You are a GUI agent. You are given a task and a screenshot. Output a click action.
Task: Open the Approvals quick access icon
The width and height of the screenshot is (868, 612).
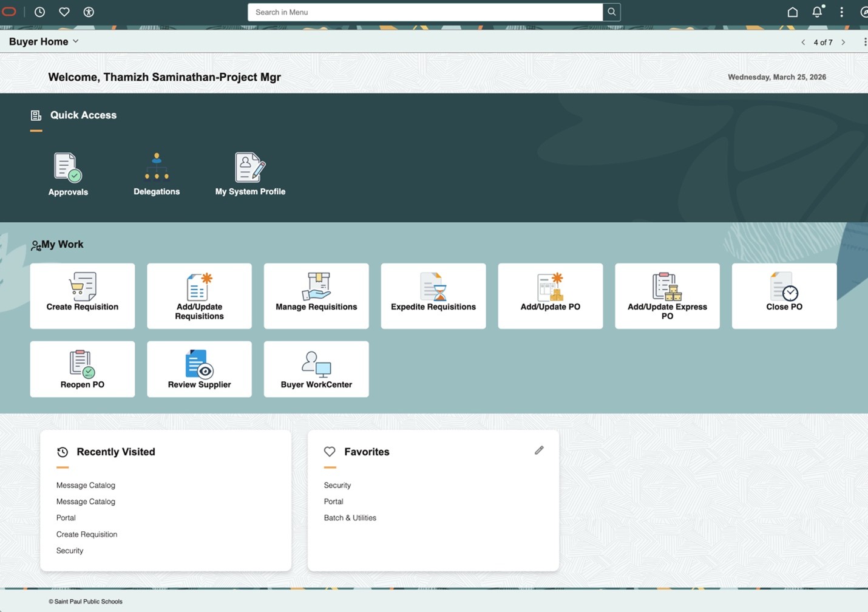click(x=68, y=174)
